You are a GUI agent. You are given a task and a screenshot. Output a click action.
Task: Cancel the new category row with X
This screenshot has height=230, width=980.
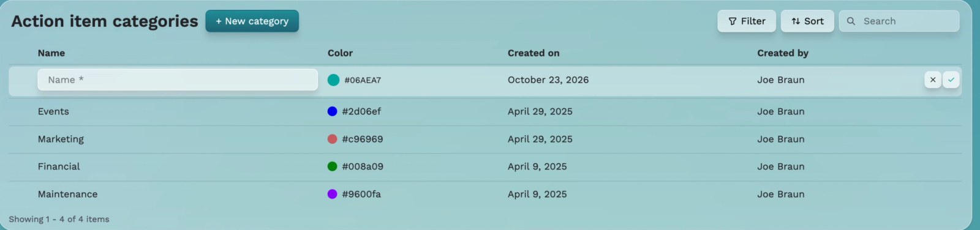point(932,80)
